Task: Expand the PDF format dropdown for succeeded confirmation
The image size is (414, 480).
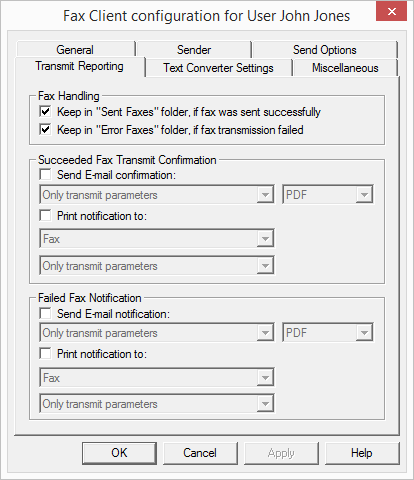Action: 328,195
